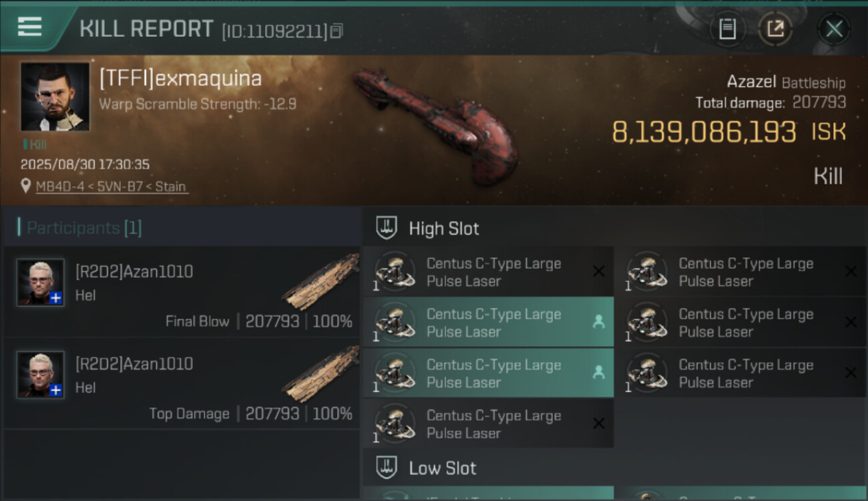Toggle the third highlighted Pulse Laser's person icon
Viewport: 868px width, 501px height.
click(x=598, y=373)
